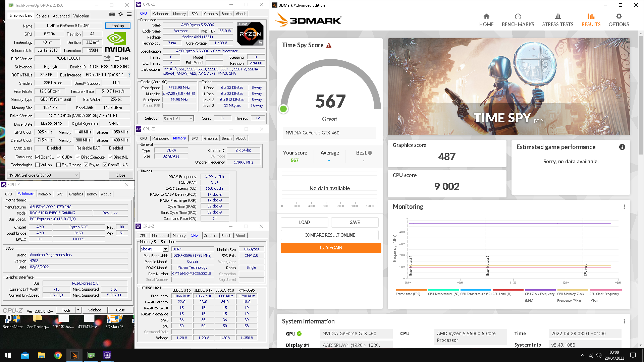Screen dimensions: 644x362
Task: Click the GPU-Z BIOS share icon
Action: 107,58
